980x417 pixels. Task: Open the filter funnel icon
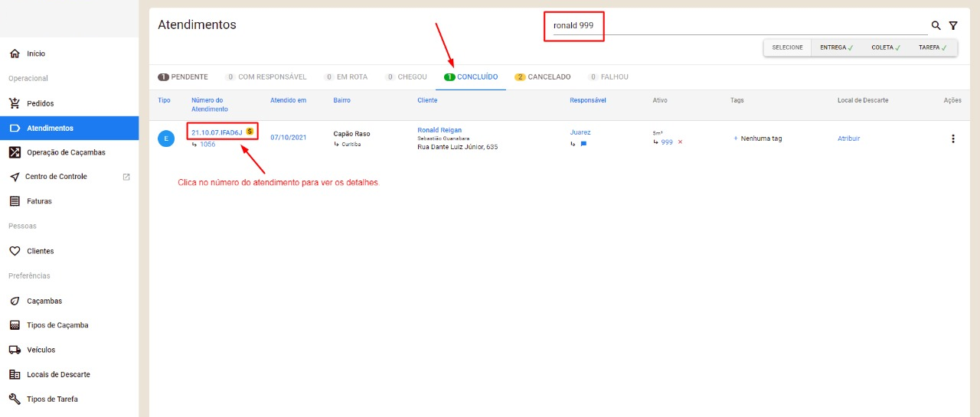(953, 26)
